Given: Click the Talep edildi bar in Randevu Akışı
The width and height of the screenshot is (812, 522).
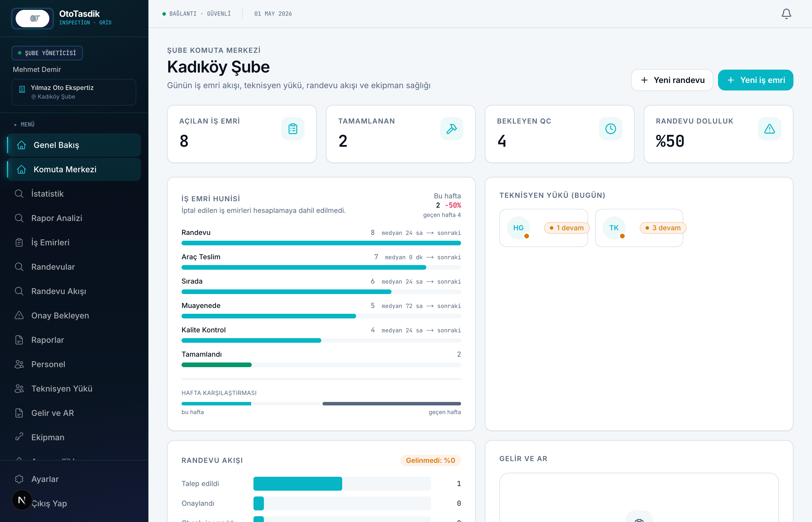Looking at the screenshot, I should tap(298, 484).
